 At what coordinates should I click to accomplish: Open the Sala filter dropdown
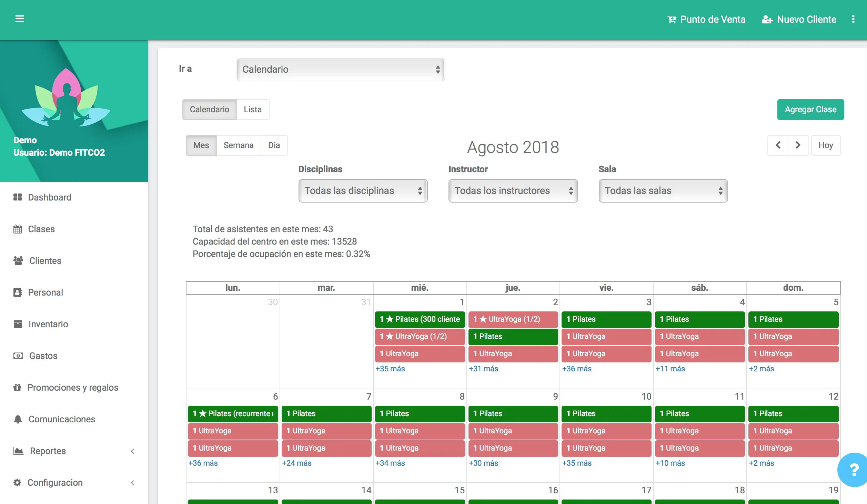pos(663,191)
